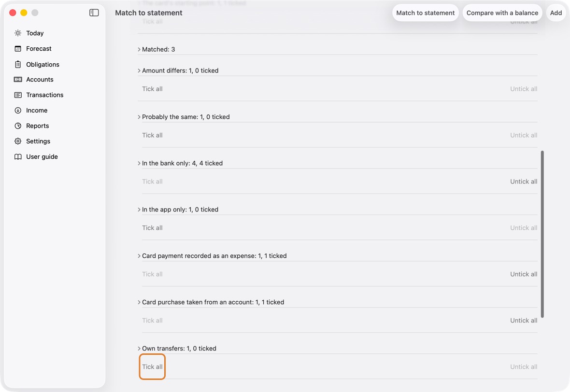
Task: Click the Match to statement toolbar button
Action: point(425,13)
